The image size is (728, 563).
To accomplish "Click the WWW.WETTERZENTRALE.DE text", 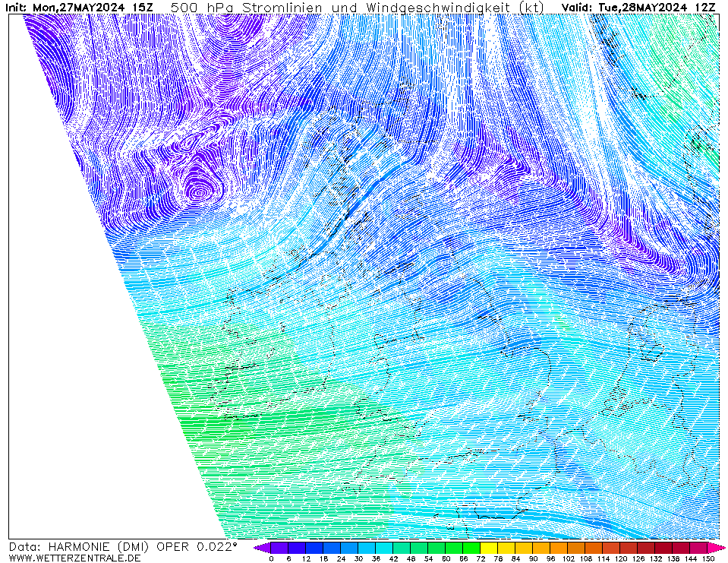I will tap(74, 558).
